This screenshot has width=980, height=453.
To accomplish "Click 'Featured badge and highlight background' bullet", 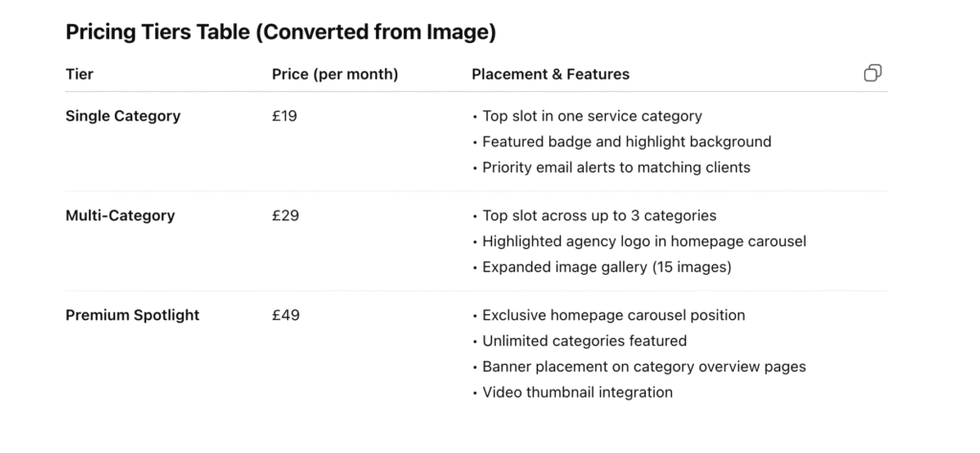I will 627,142.
